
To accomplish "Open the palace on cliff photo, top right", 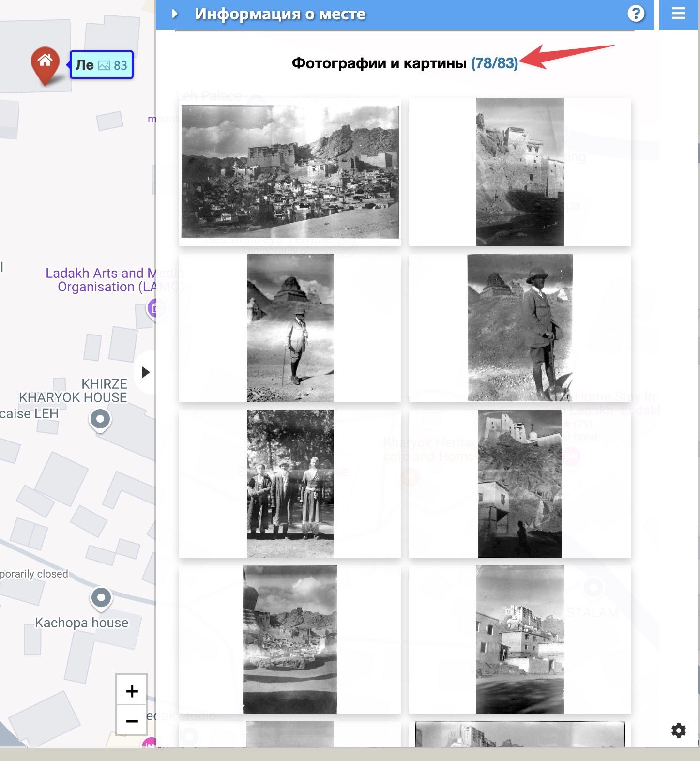I will pyautogui.click(x=520, y=172).
